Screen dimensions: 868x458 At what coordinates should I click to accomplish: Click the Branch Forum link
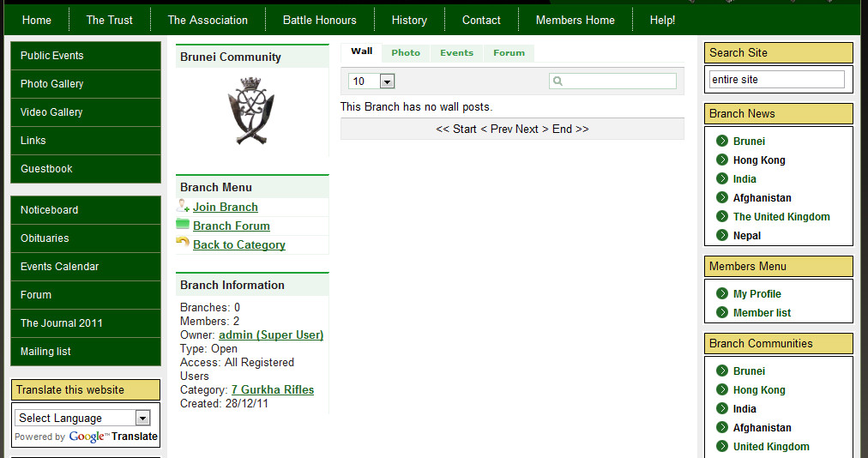(232, 226)
